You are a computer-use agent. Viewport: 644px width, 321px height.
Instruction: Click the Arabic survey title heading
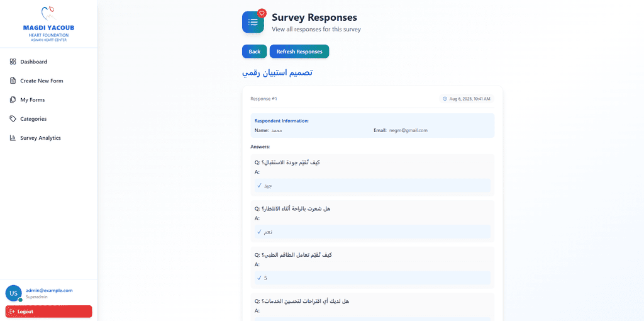click(x=277, y=73)
